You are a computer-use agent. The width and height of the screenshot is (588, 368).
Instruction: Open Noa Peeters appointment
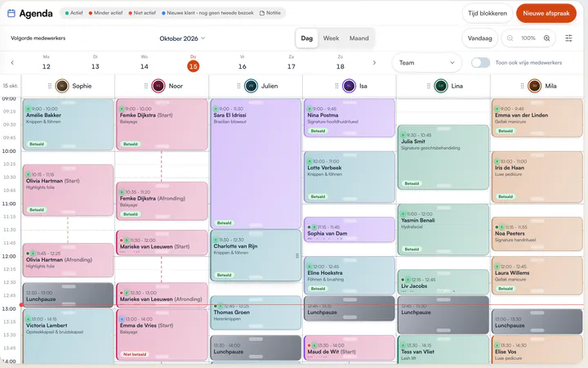click(537, 234)
